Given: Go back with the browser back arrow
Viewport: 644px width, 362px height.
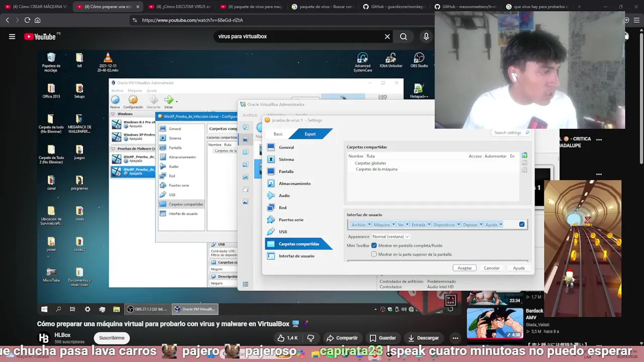Looking at the screenshot, I should (x=7, y=20).
